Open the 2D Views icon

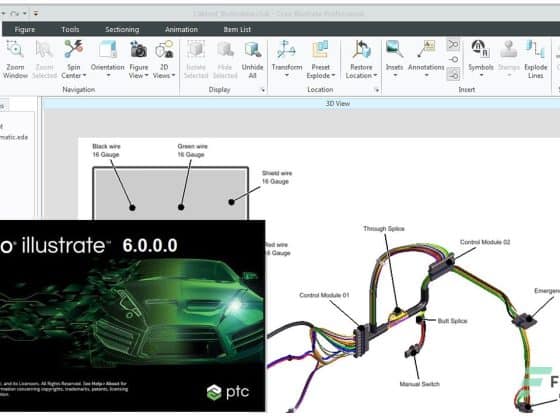[x=164, y=50]
